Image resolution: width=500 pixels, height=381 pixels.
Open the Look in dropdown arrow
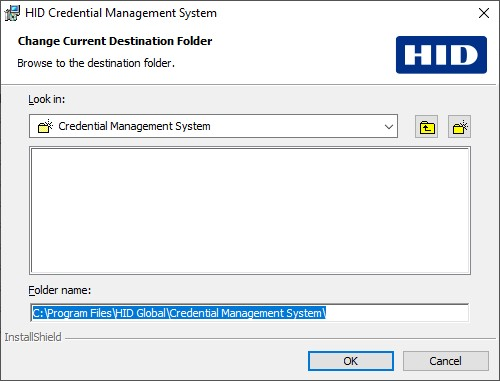389,127
